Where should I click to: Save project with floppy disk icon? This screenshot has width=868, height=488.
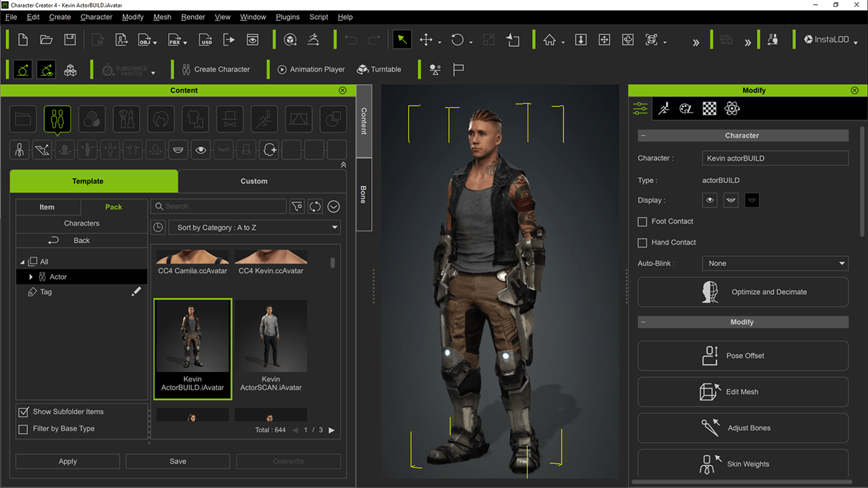(x=70, y=40)
